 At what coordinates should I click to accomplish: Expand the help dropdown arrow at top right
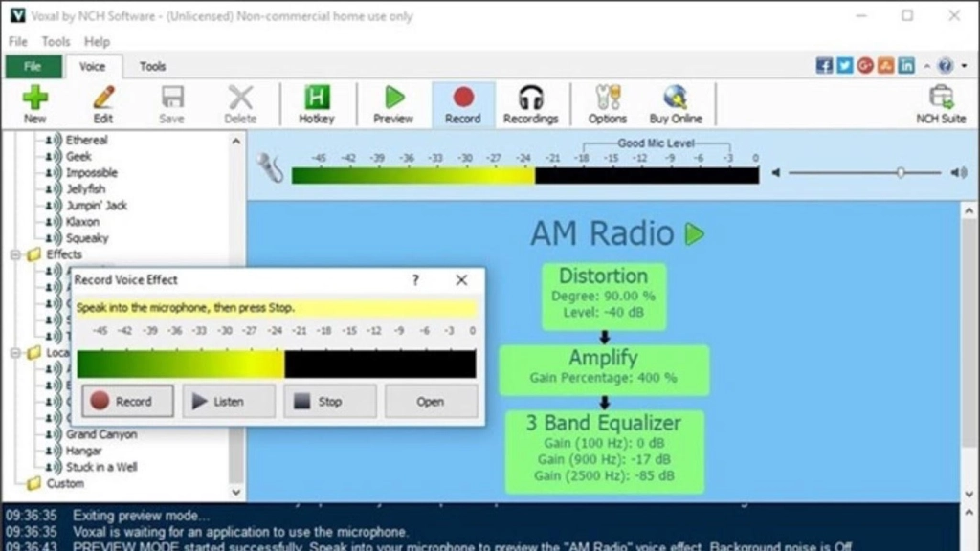(x=962, y=66)
